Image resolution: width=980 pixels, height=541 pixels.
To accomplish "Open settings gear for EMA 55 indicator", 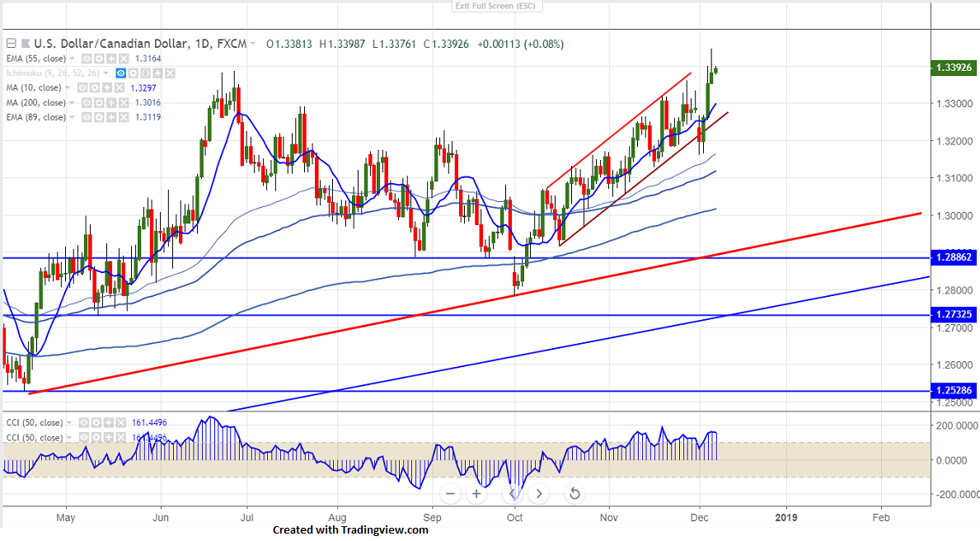I will pyautogui.click(x=99, y=59).
